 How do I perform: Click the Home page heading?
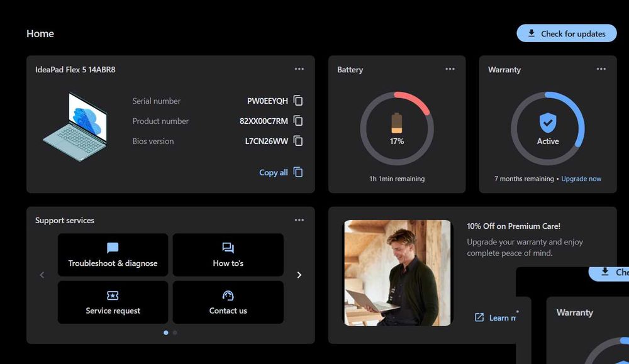(40, 34)
